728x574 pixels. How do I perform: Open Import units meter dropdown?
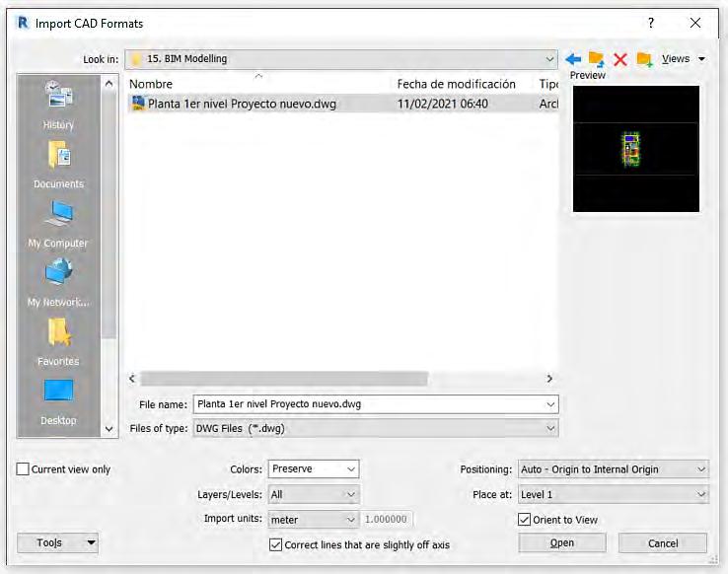coord(314,519)
